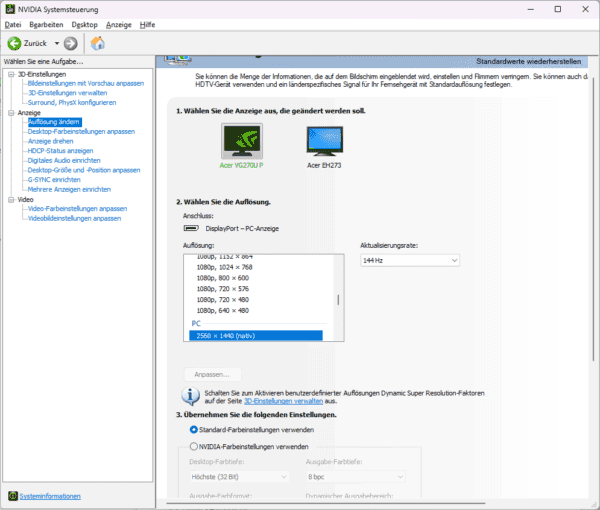Screen dimensions: 600x510
Task: Select resolution 2560 × 1440 (nativ)
Action: click(x=256, y=336)
